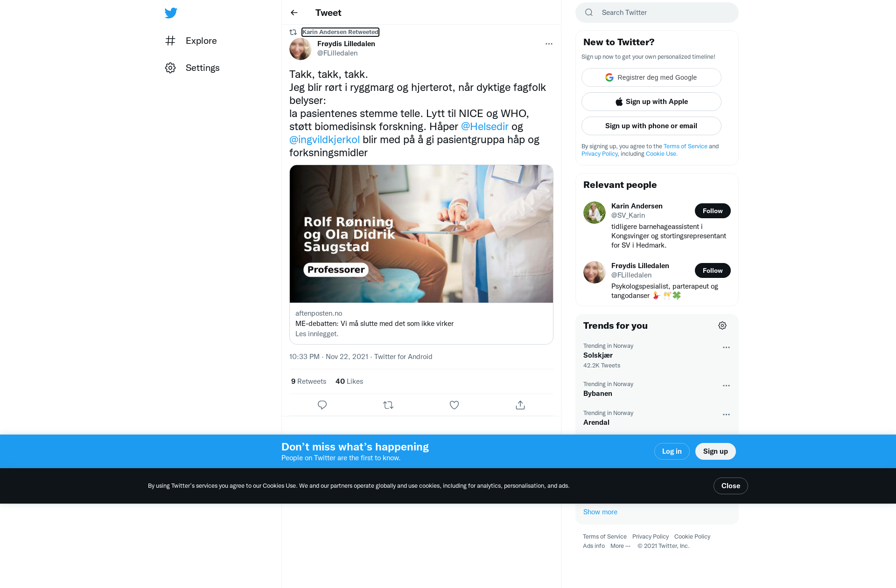This screenshot has width=896, height=588.
Task: Open tweet's more options ellipsis menu
Action: pos(549,44)
